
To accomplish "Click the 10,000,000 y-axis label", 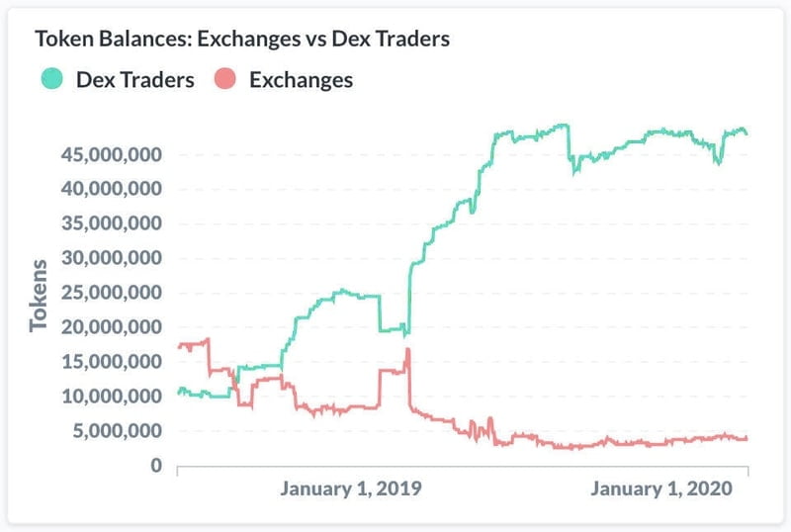I will tap(112, 397).
